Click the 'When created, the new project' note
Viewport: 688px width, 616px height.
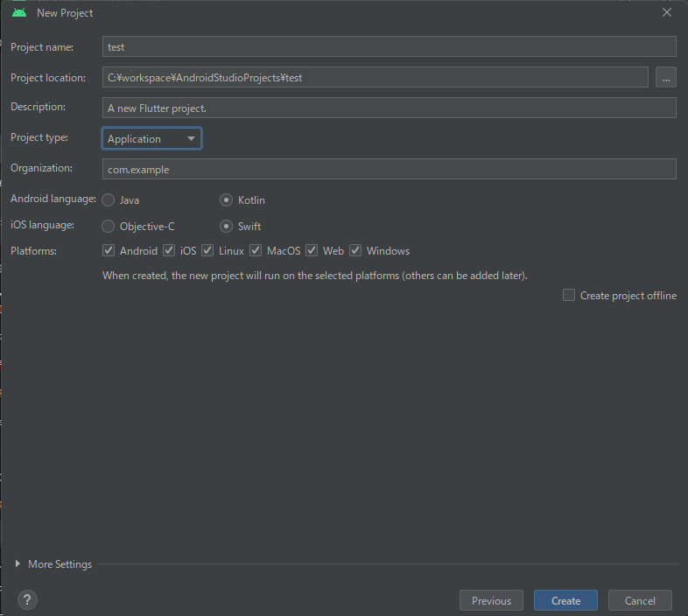314,276
